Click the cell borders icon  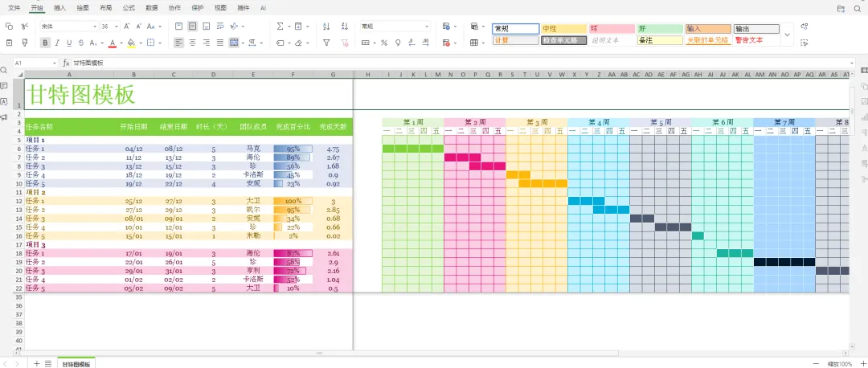pos(151,43)
